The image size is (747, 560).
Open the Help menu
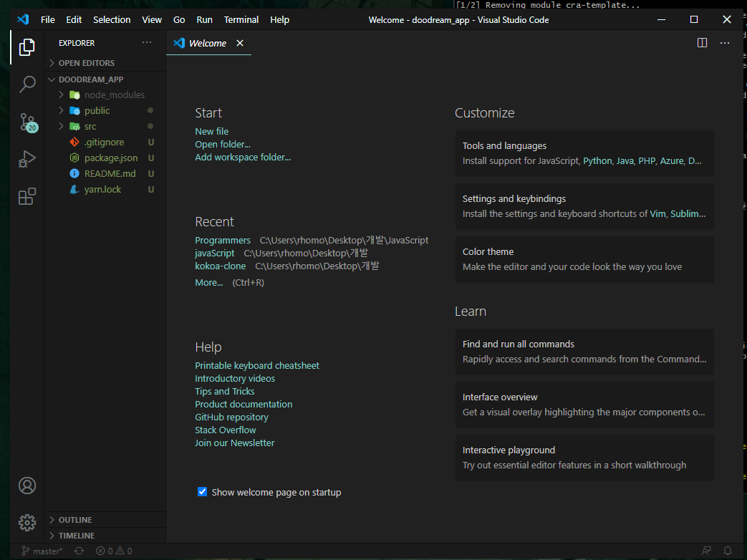point(279,19)
